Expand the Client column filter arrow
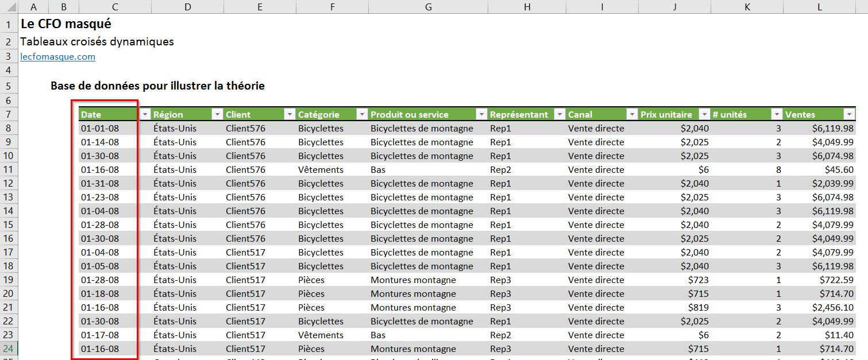 tap(290, 114)
